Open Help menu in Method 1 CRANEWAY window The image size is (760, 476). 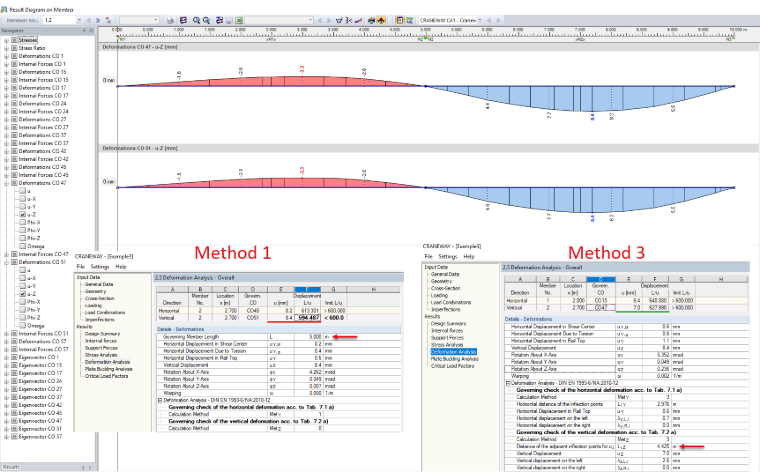click(x=121, y=267)
